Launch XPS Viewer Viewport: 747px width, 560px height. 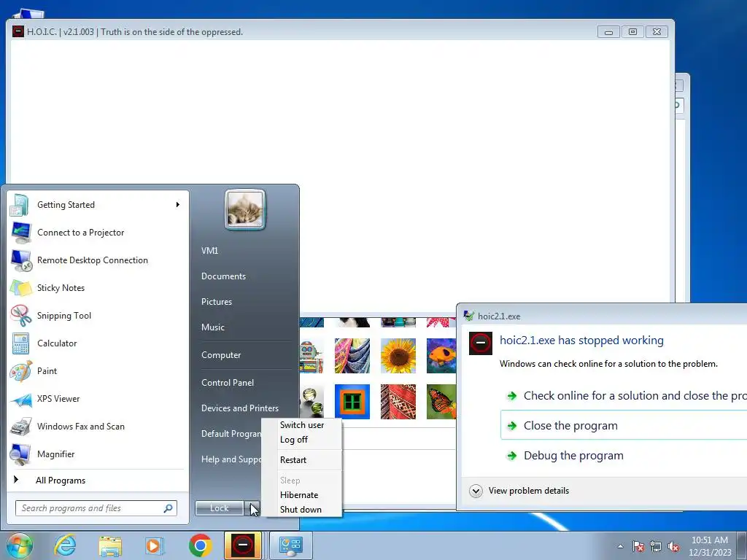pos(98,399)
